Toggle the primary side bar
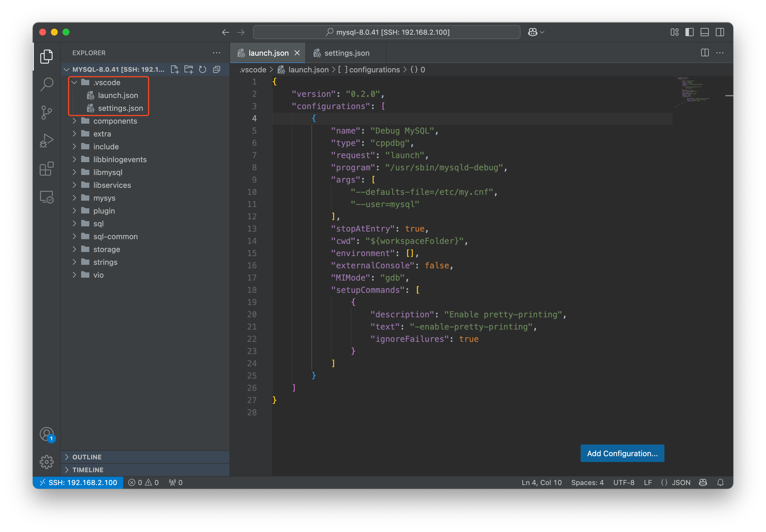766x532 pixels. click(x=689, y=32)
